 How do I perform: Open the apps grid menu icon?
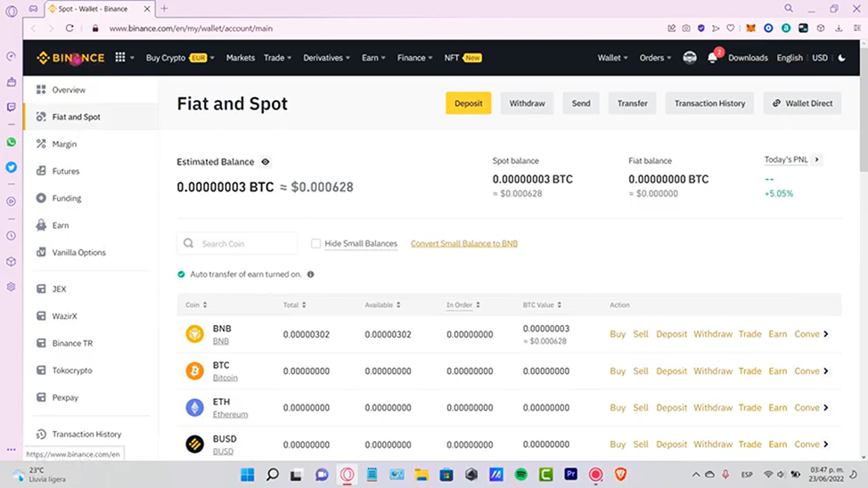pos(120,57)
